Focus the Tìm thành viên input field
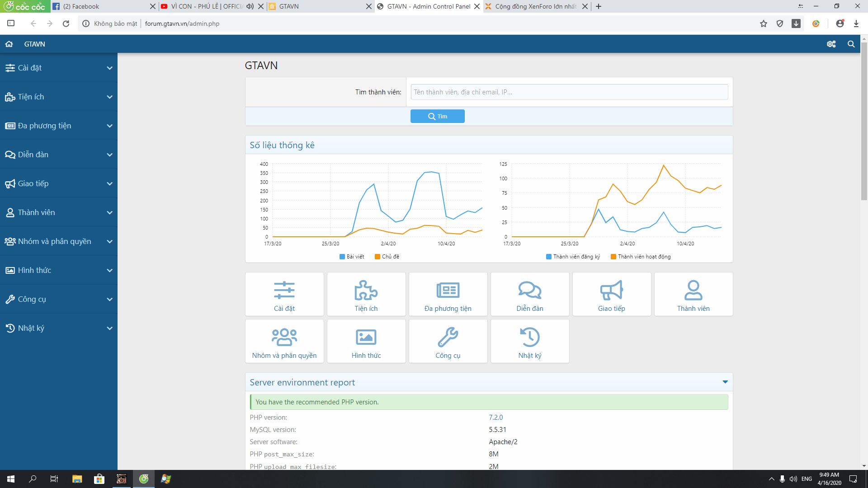Viewport: 868px width, 488px height. click(x=569, y=92)
